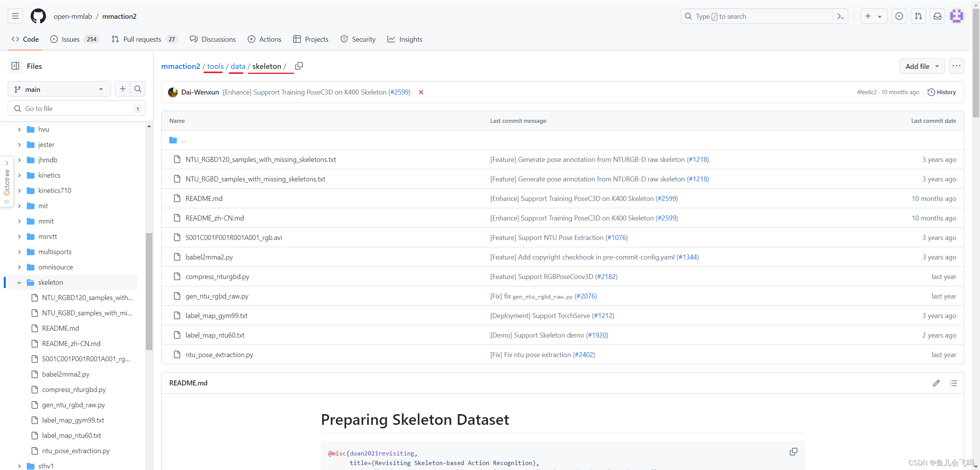Edit README.md using the pencil icon
Image resolution: width=980 pixels, height=470 pixels.
tap(937, 383)
